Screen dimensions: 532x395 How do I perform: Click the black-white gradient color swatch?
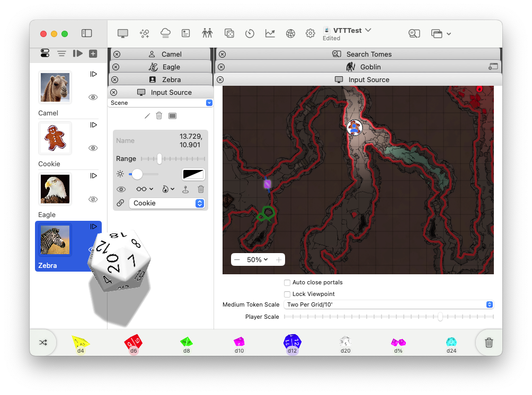[x=193, y=174]
